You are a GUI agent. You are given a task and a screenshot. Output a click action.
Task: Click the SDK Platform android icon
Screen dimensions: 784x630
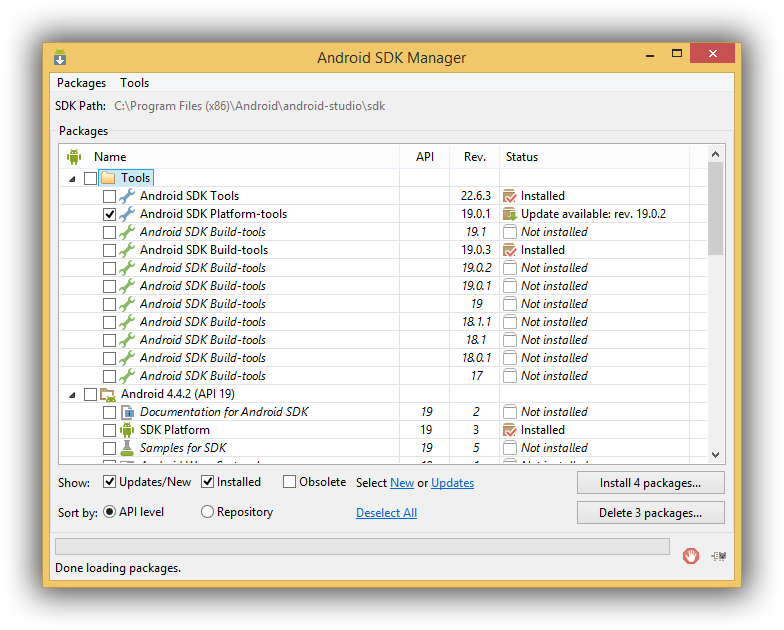(127, 430)
